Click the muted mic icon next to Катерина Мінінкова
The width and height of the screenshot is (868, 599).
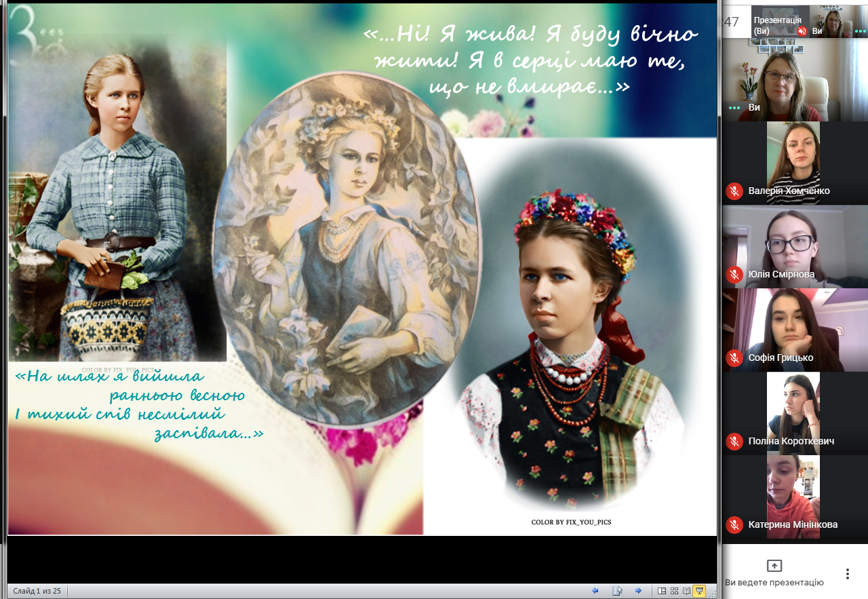tap(734, 524)
